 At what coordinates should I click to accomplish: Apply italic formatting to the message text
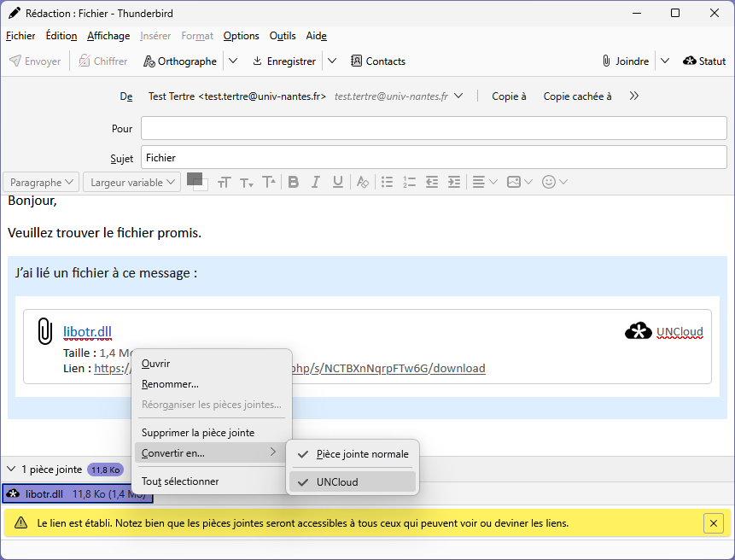[x=314, y=182]
